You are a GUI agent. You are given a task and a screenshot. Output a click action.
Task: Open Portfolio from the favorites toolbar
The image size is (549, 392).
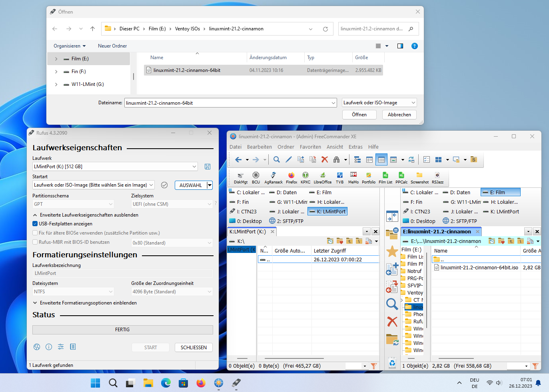pos(369,178)
